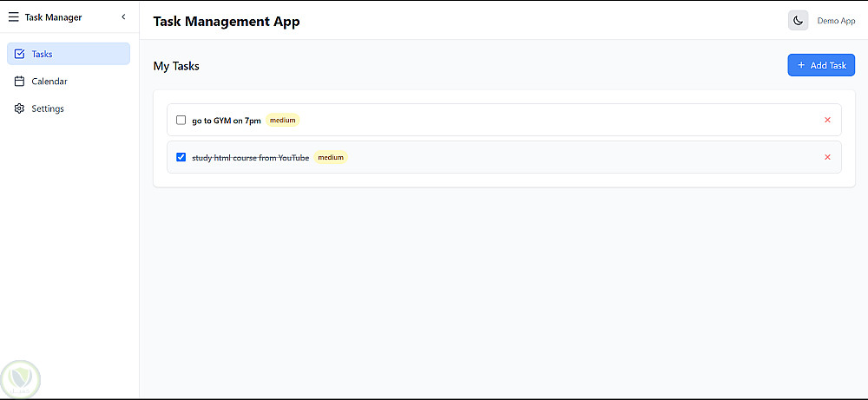This screenshot has height=400, width=868.
Task: Click the go to GYM task text
Action: coord(226,121)
